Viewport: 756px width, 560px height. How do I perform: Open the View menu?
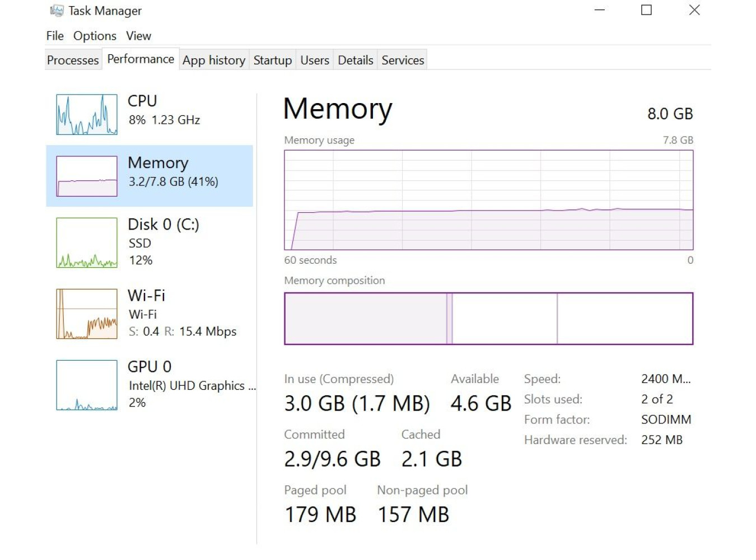pos(138,36)
